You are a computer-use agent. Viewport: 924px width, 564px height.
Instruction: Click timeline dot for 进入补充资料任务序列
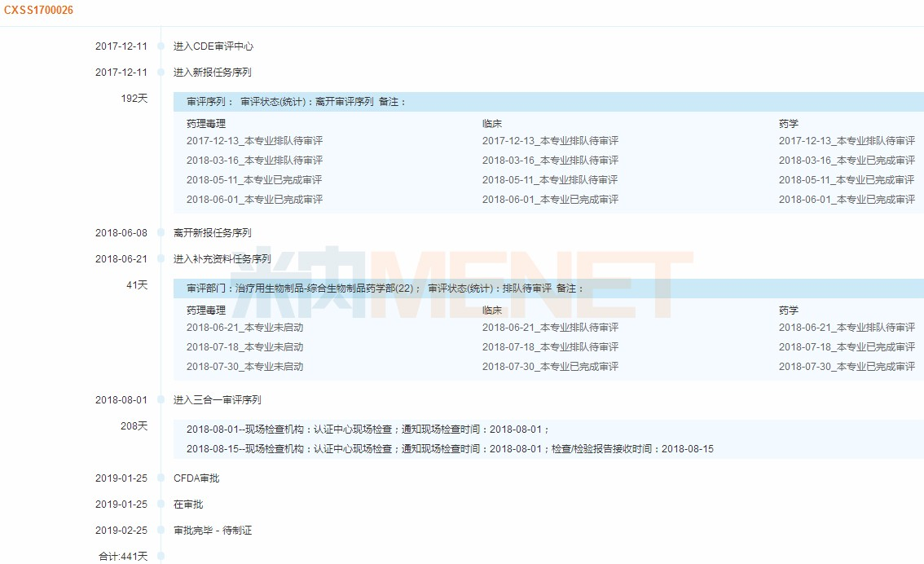161,259
